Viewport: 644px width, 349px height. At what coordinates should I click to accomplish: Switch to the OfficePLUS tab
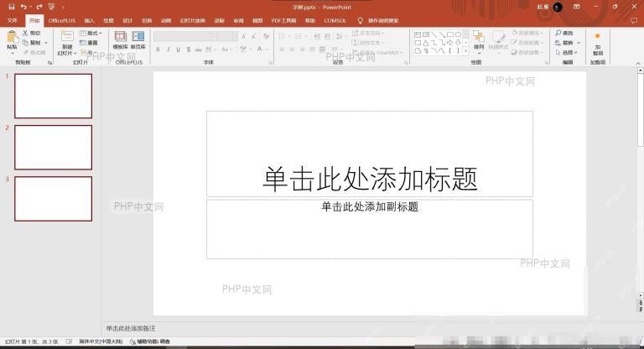pyautogui.click(x=62, y=20)
